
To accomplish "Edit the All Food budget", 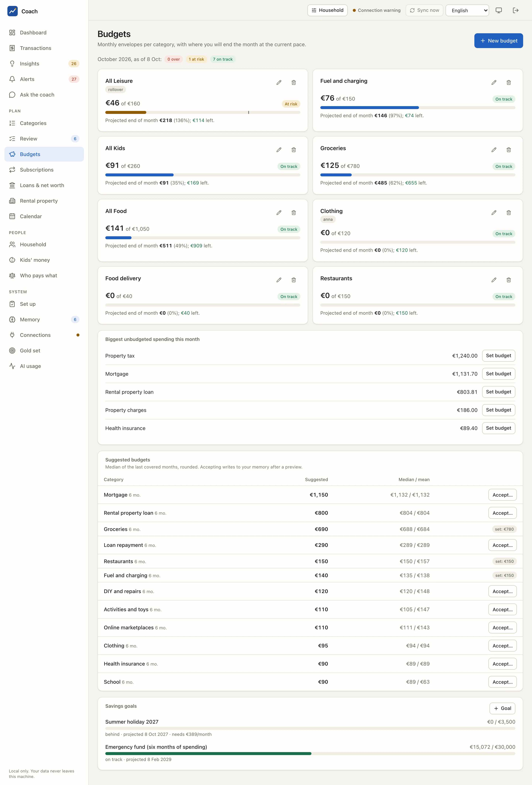I will 279,212.
